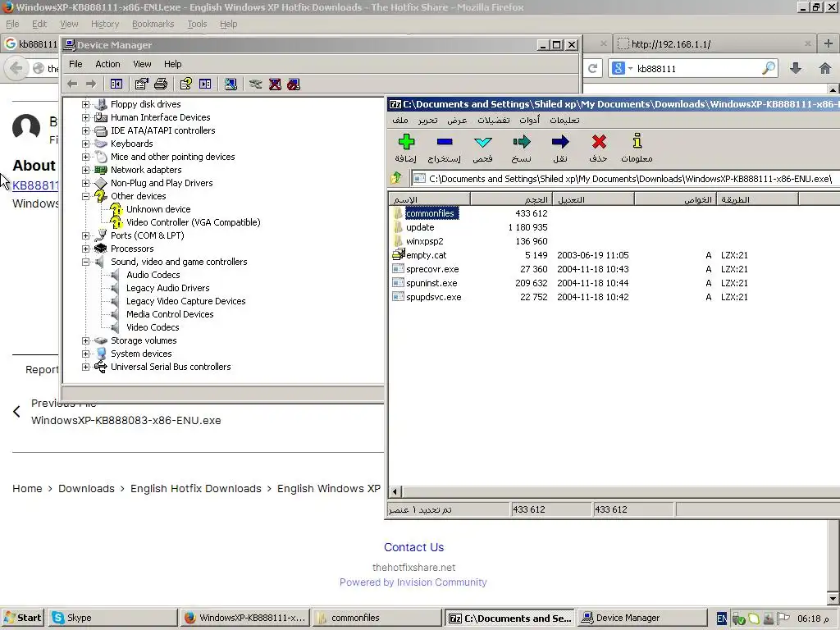Click 7-Zip horizontal scrollbar left arrow
Viewport: 840px width, 630px height.
pos(395,491)
